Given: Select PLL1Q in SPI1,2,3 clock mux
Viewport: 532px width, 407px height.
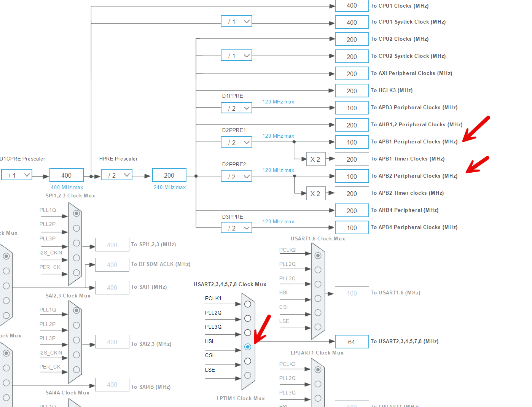Looking at the screenshot, I should pyautogui.click(x=76, y=213).
